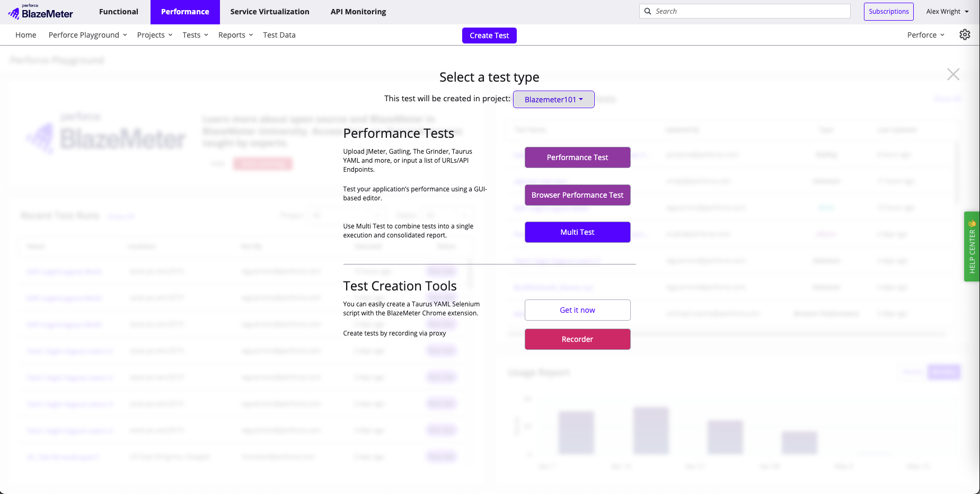Select the Performance Test option
This screenshot has width=980, height=494.
coord(577,157)
